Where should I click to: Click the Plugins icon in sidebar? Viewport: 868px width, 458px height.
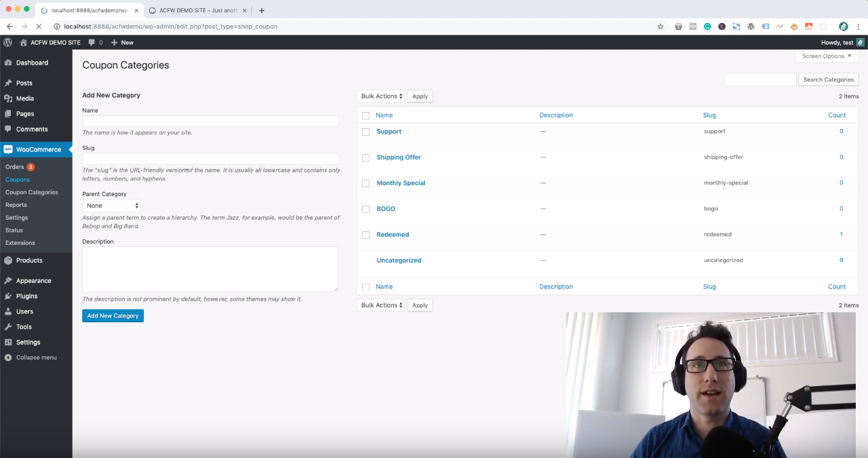(x=8, y=296)
